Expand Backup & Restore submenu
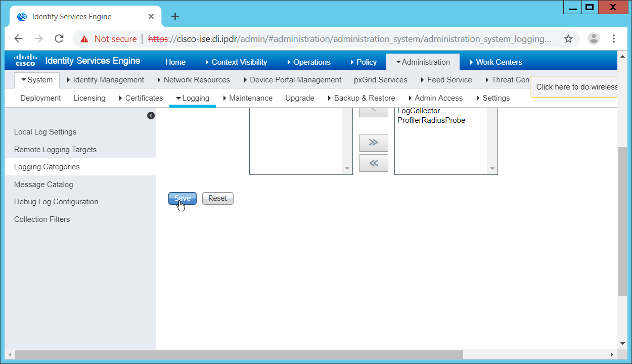This screenshot has width=632, height=364. 361,98
